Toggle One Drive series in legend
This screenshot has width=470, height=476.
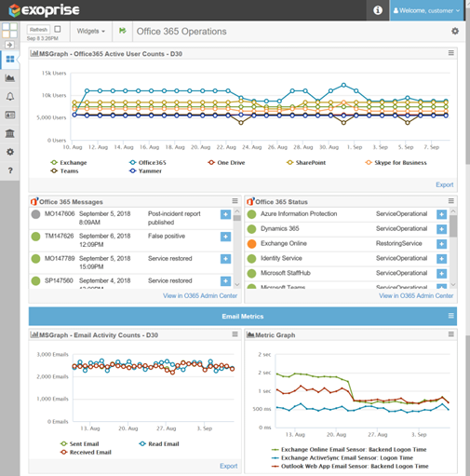226,163
